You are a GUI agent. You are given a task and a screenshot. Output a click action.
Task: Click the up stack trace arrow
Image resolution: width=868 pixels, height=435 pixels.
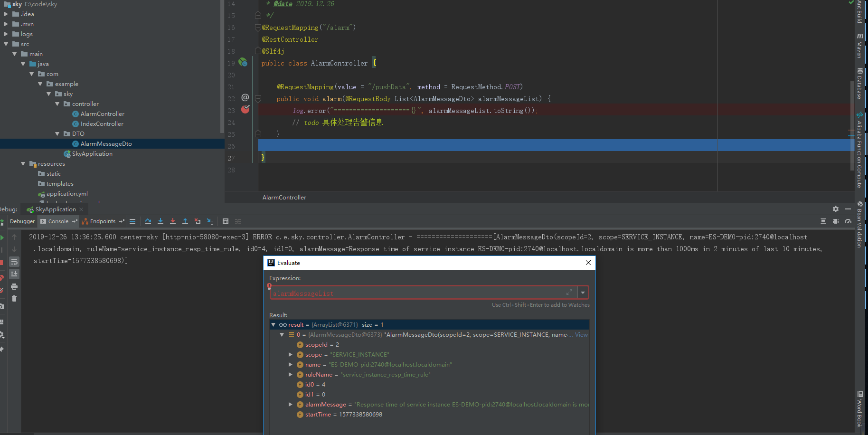coord(14,237)
